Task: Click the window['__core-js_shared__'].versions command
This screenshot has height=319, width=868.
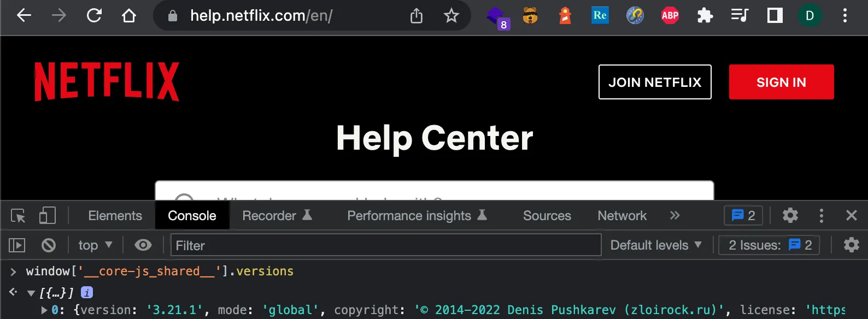Action: tap(160, 271)
